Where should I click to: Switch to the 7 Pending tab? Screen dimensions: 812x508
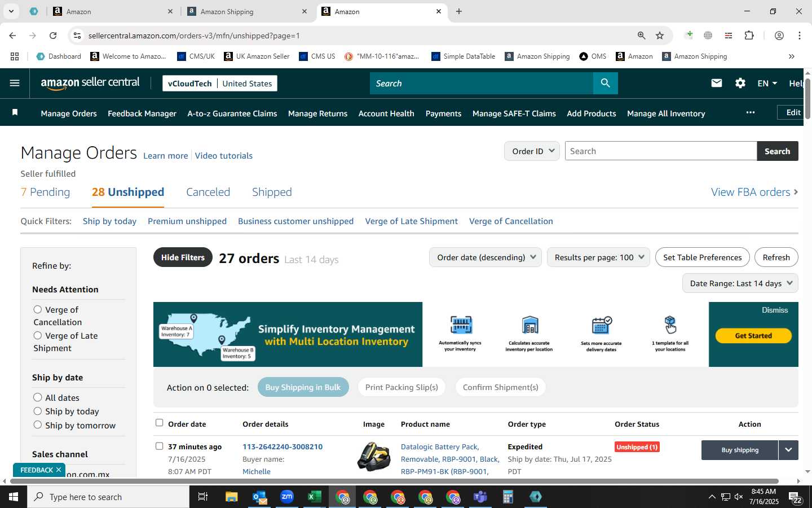[x=45, y=192]
